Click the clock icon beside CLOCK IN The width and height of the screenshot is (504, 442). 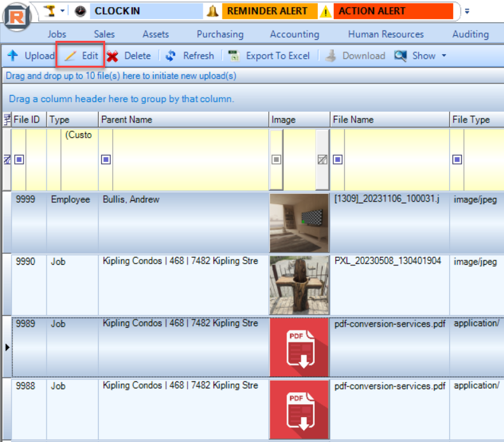(x=80, y=11)
